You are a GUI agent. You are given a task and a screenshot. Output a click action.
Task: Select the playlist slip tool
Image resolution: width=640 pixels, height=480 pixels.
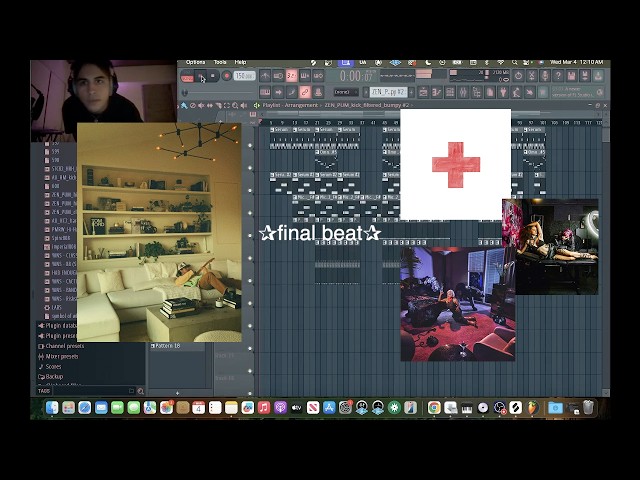(x=209, y=105)
